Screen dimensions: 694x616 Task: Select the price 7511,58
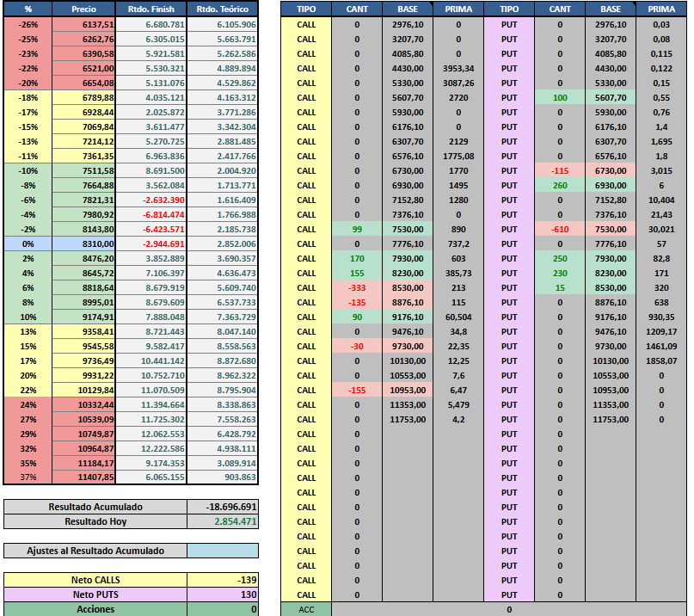click(83, 171)
